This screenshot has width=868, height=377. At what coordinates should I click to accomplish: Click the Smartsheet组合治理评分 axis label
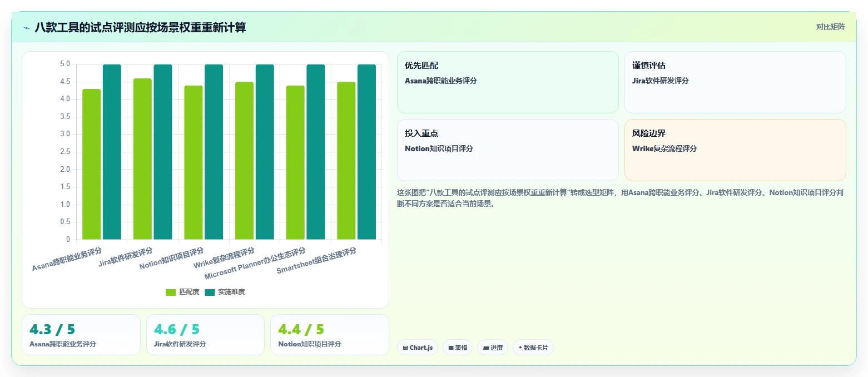click(x=316, y=261)
